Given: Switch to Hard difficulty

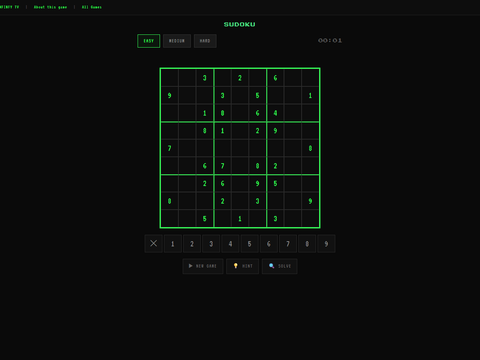Looking at the screenshot, I should [205, 41].
